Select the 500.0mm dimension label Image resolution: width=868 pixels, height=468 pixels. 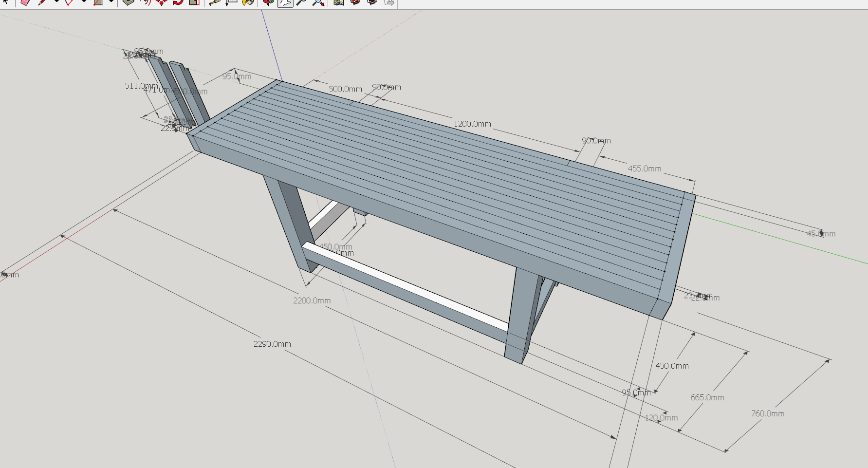345,89
